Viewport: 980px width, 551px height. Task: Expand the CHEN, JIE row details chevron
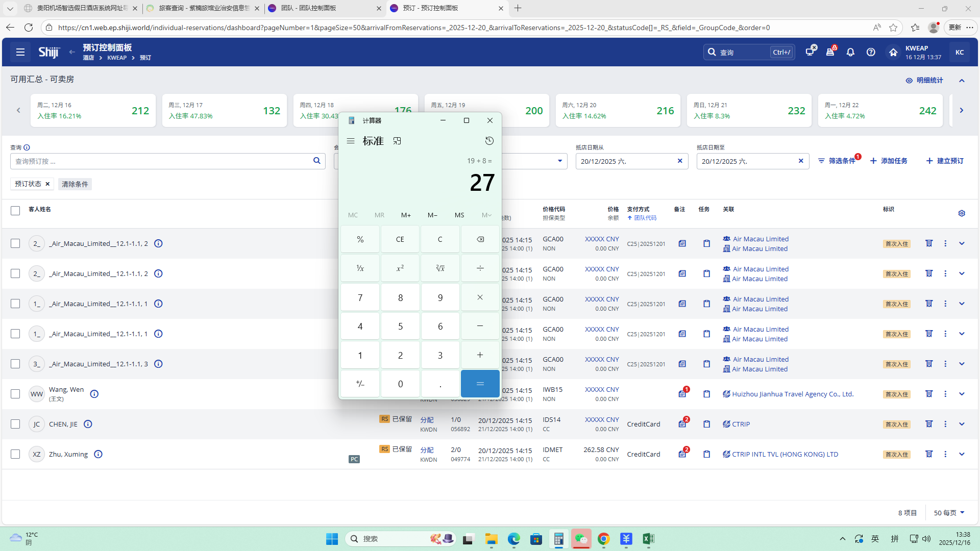(962, 424)
